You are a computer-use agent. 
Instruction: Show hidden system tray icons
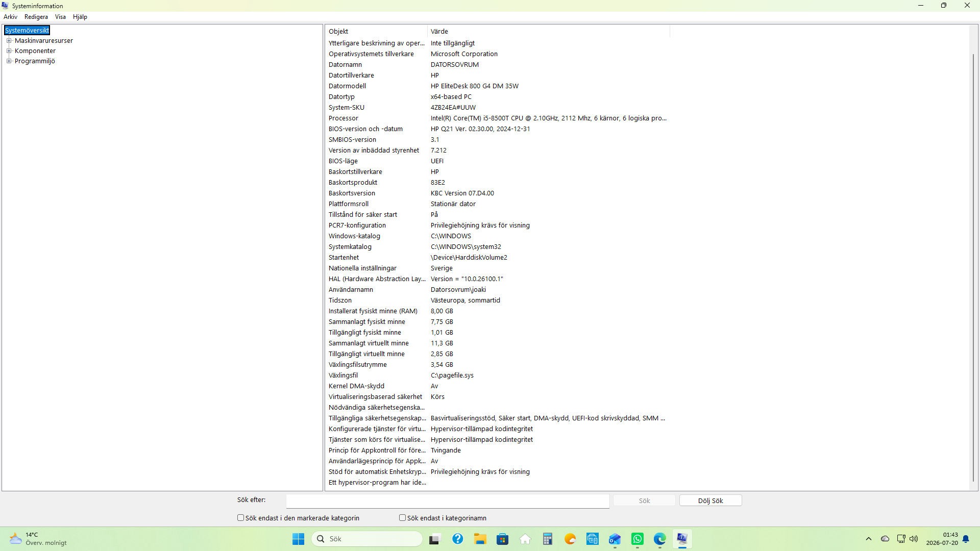869,539
